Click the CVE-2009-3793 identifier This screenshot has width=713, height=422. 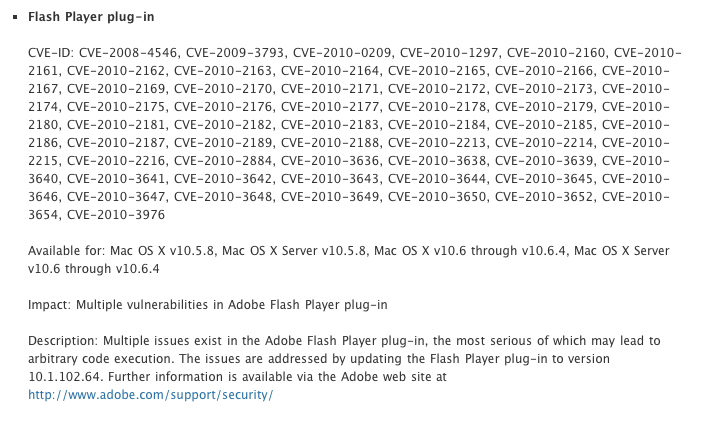click(x=234, y=51)
